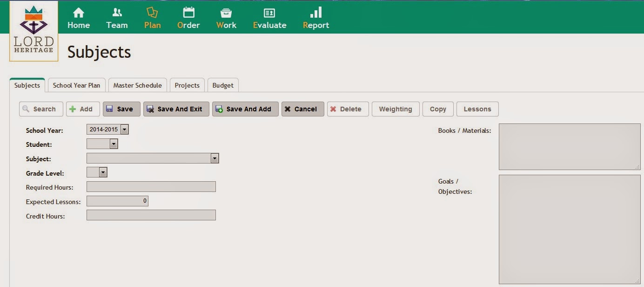Select the Work tray icon

[x=226, y=13]
